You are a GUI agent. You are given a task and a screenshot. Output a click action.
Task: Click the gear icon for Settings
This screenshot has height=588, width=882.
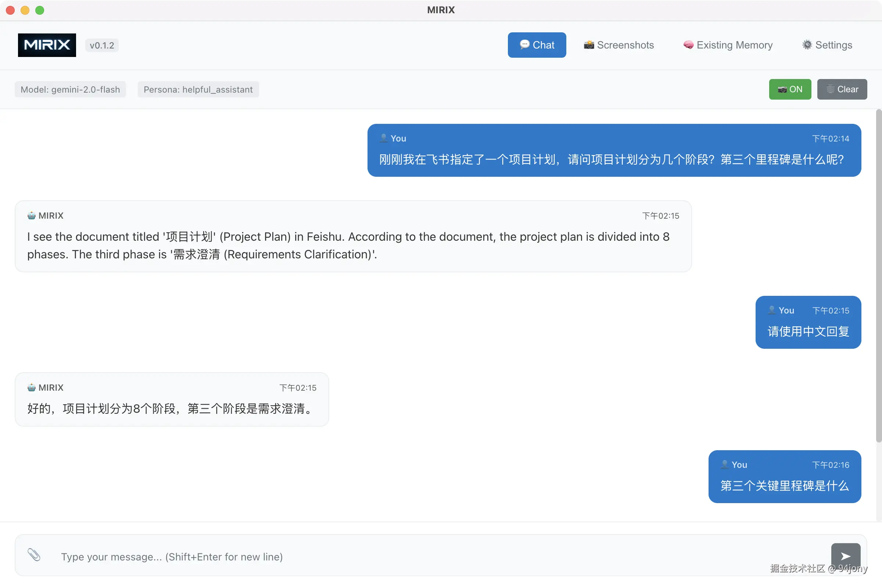(x=807, y=45)
